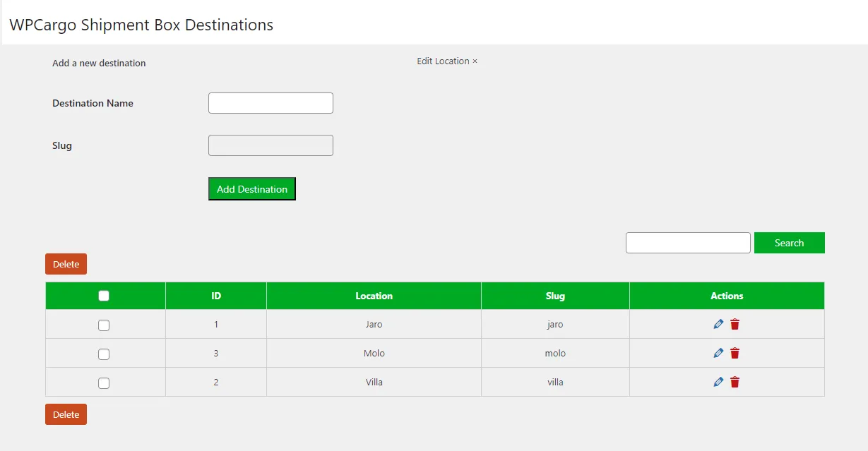Focus the Destination Name text field
The image size is (868, 451).
pyautogui.click(x=270, y=103)
